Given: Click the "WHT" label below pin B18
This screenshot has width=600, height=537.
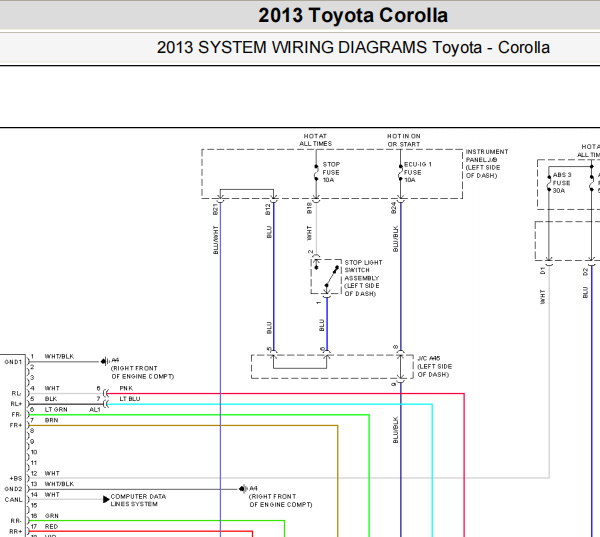Looking at the screenshot, I should (310, 233).
